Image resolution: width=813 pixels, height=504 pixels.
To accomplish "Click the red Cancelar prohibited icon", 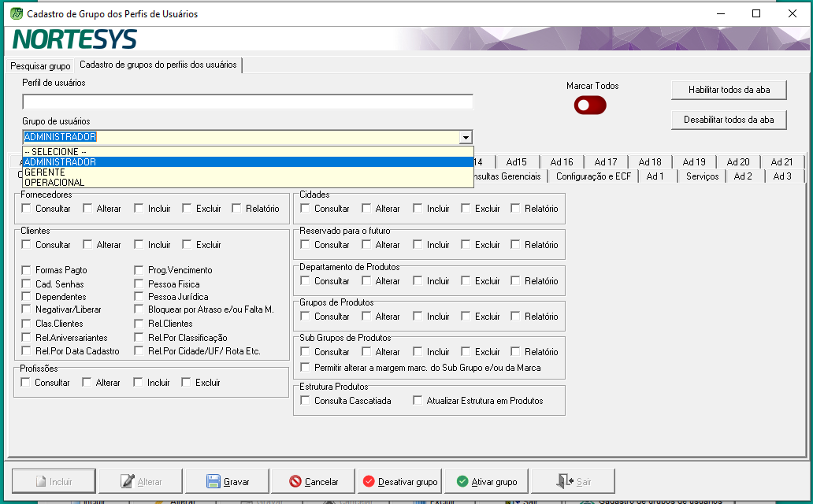I will tap(295, 481).
